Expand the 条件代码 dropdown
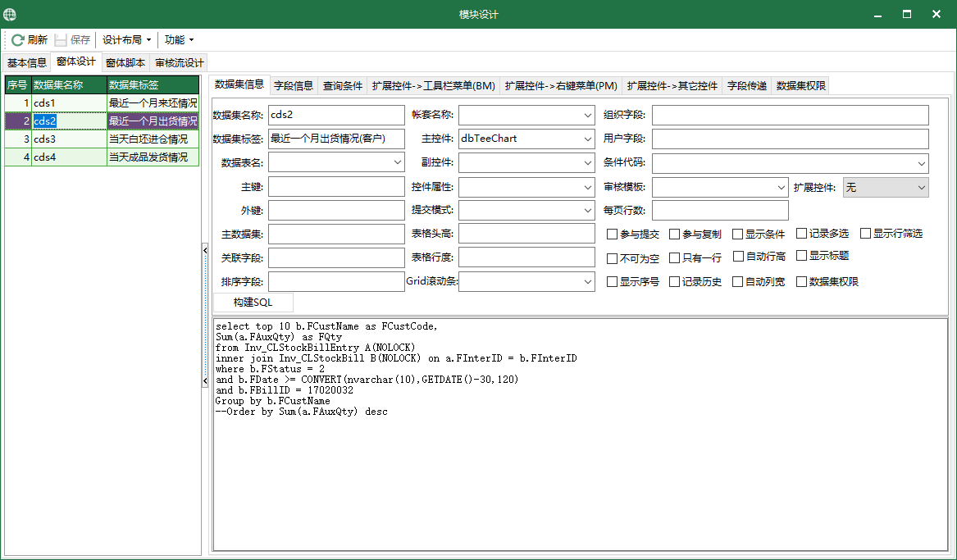This screenshot has width=957, height=560. [922, 163]
